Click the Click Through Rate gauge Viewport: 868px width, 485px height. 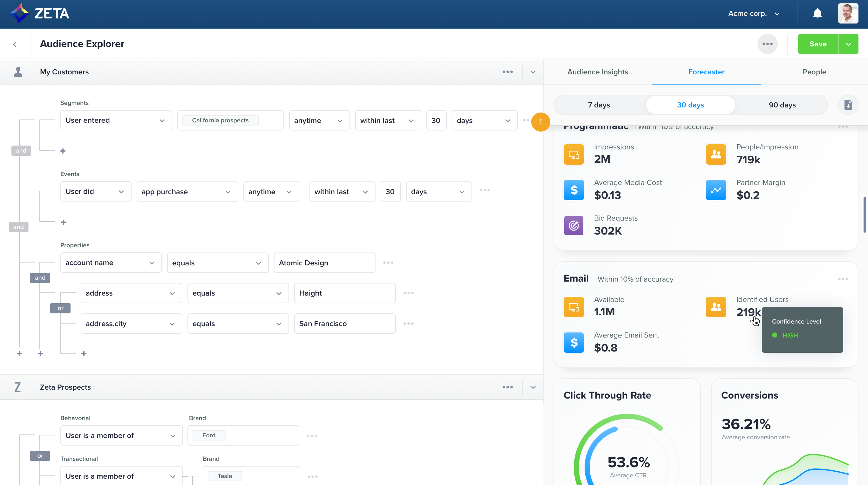(x=627, y=450)
